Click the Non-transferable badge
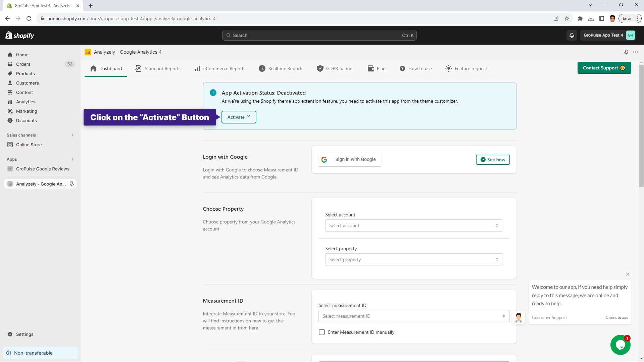Image resolution: width=644 pixels, height=362 pixels. coord(40,353)
